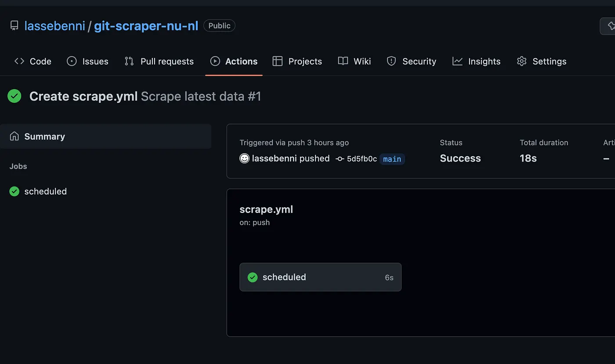Open repository Settings tab
The image size is (615, 364).
pos(542,61)
